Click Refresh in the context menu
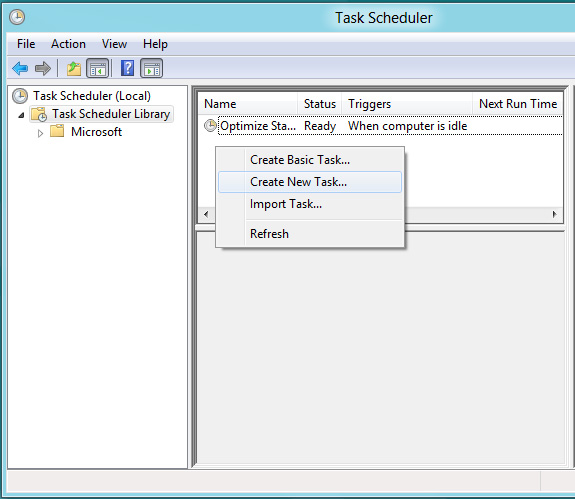The width and height of the screenshot is (575, 499). [x=310, y=234]
